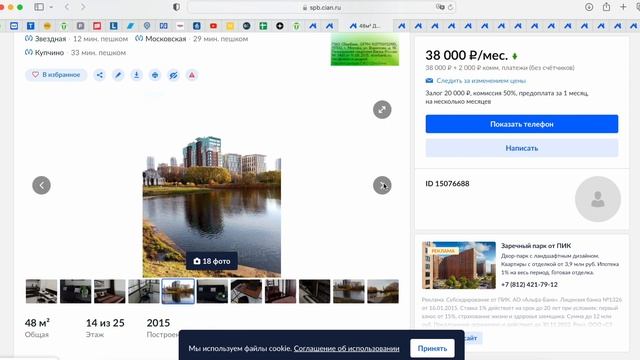Open Safari downloads icon
This screenshot has width=640, height=360.
(589, 7)
